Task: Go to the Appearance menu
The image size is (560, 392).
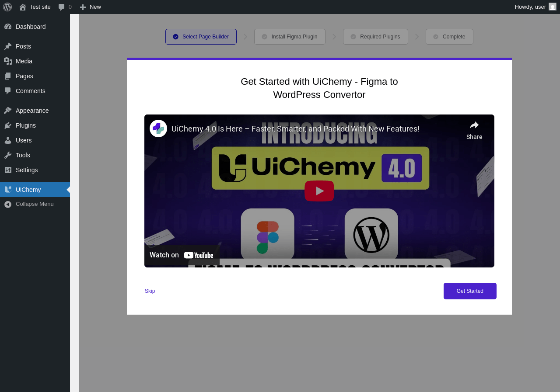Action: [35, 111]
